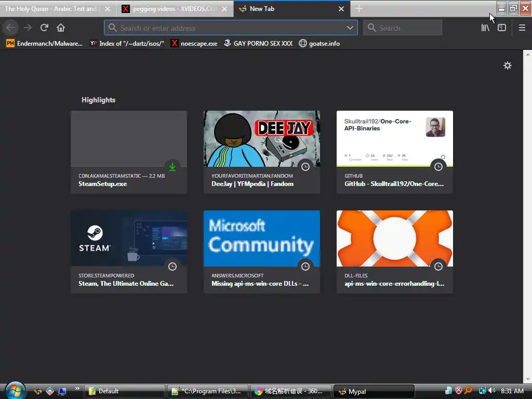Viewport: 532px width, 399px height.
Task: Open SteamSetup.exe download highlight card
Action: [129, 152]
